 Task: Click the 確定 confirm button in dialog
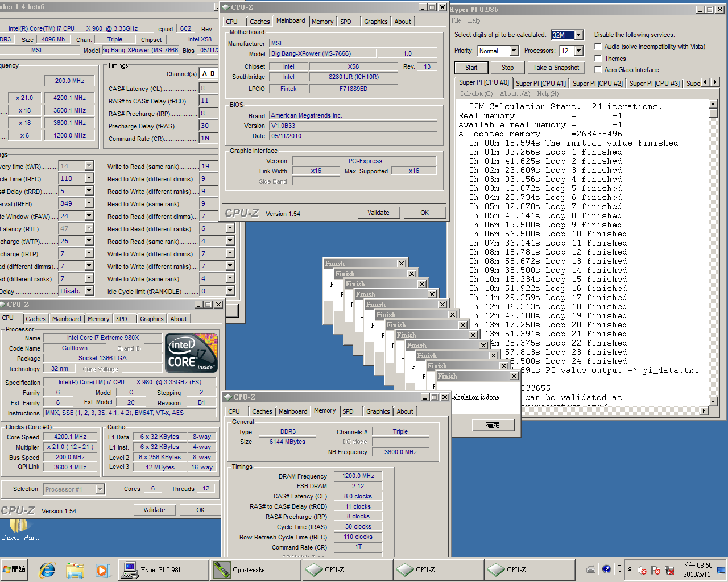point(493,425)
